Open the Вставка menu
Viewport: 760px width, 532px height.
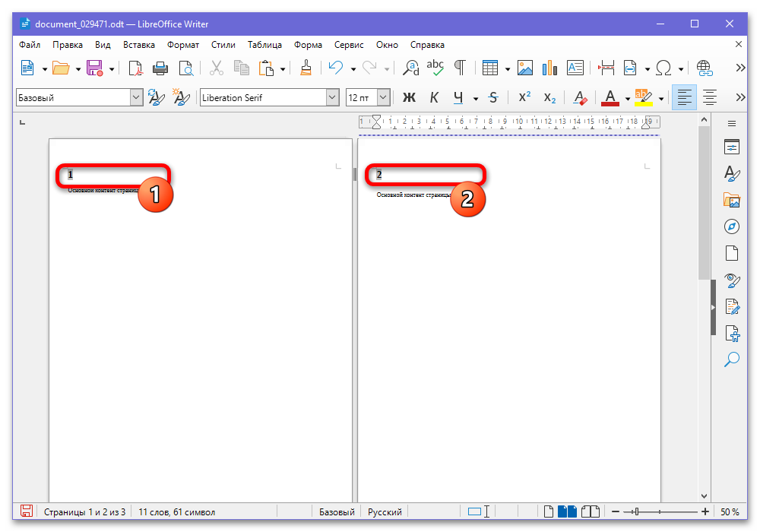coord(139,45)
